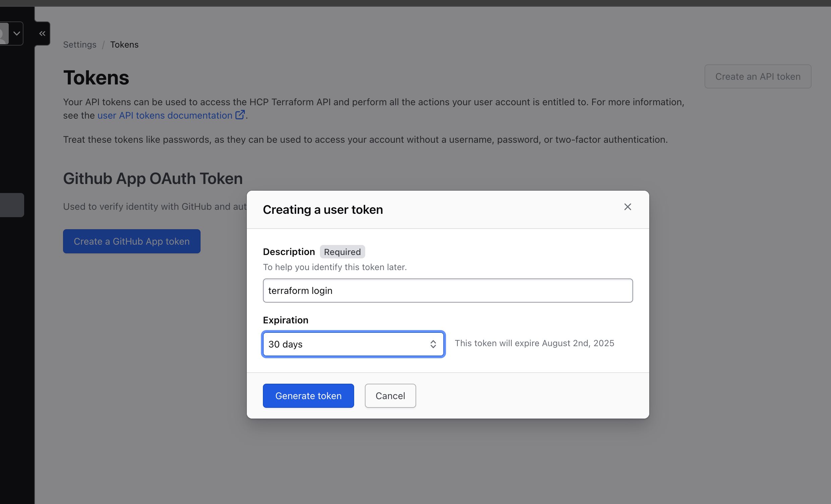
Task: Click the Required badge next to Description
Action: [342, 252]
